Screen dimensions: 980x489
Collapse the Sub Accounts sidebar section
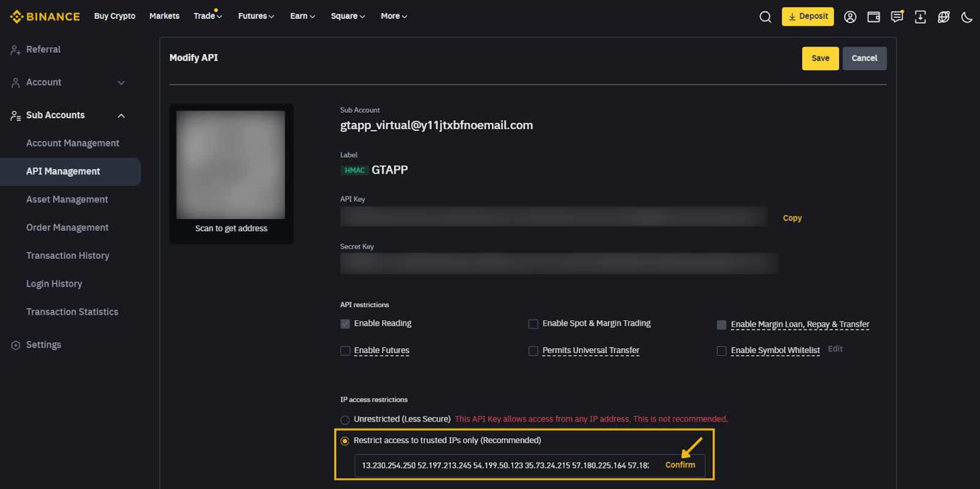click(x=121, y=116)
